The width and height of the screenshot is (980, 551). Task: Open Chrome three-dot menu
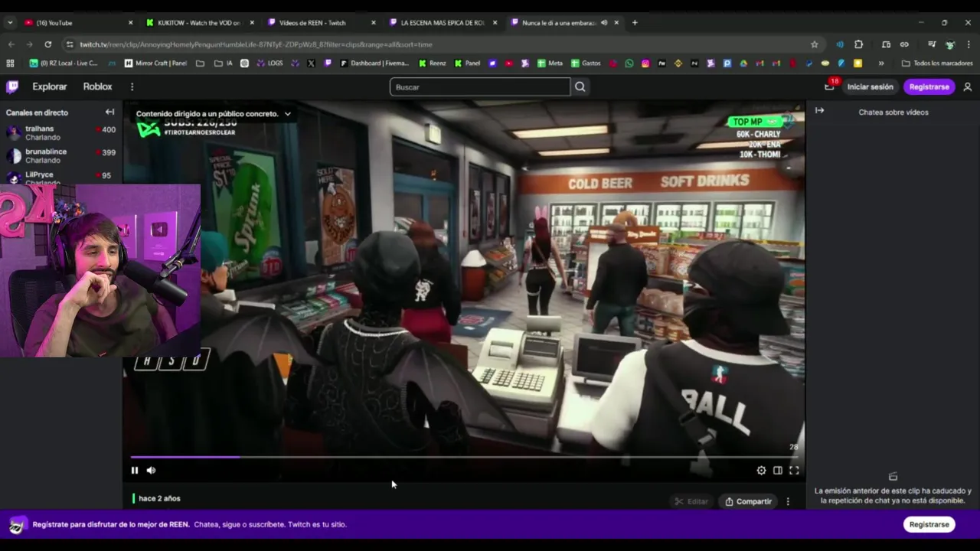(969, 44)
